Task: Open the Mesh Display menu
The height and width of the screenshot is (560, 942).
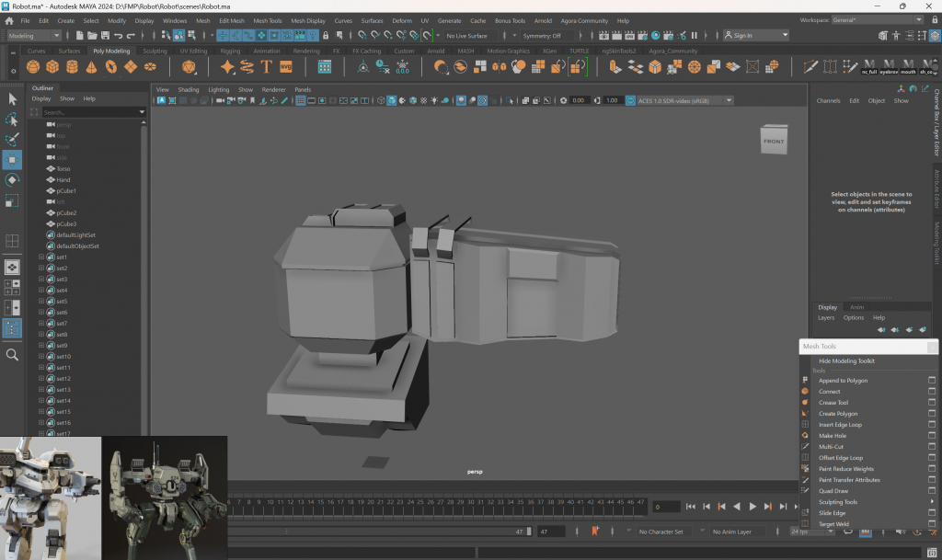Action: (308, 20)
